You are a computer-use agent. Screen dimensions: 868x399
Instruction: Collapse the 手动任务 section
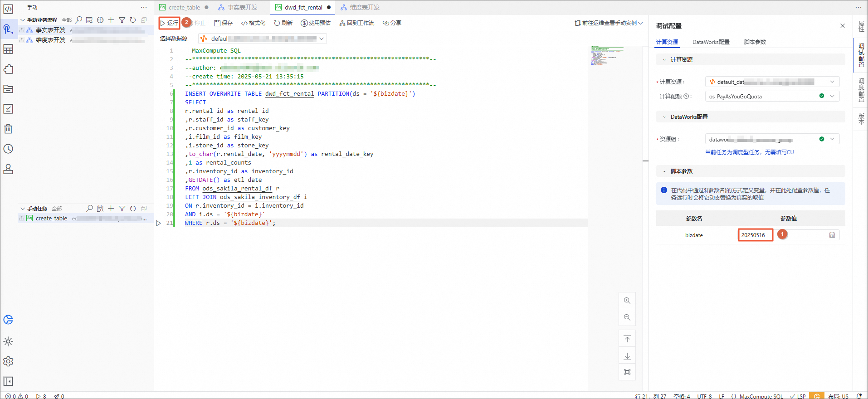click(22, 209)
